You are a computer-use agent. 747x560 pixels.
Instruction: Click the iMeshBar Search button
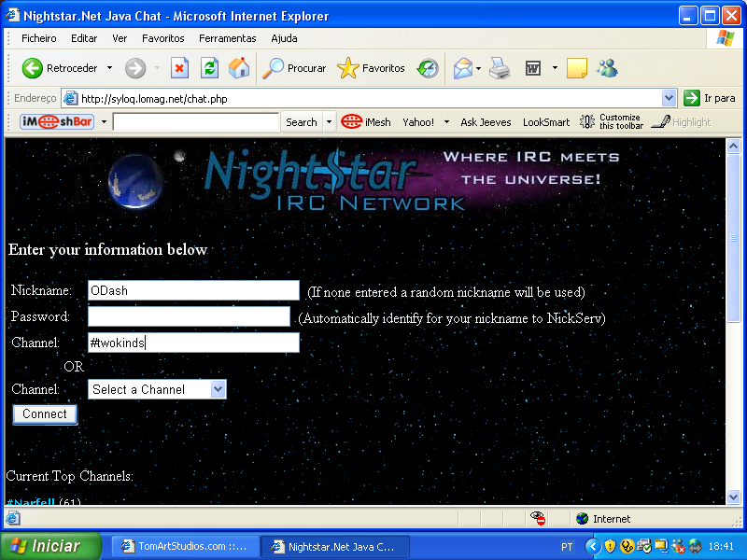[x=302, y=122]
